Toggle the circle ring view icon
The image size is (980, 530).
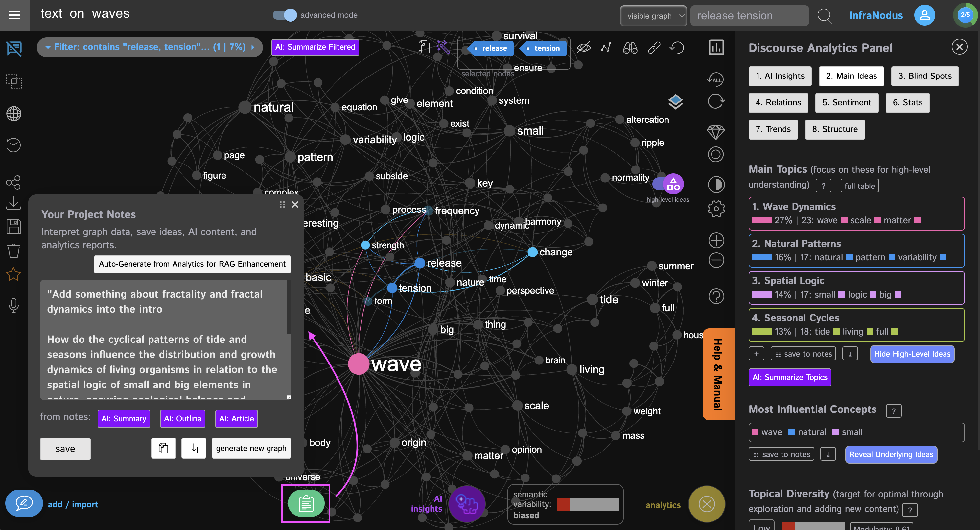715,154
